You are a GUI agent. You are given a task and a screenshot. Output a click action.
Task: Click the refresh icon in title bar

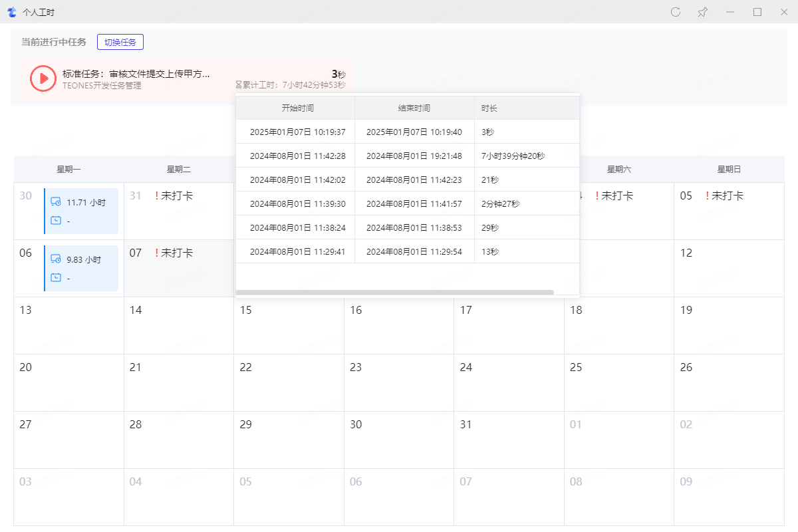pyautogui.click(x=676, y=12)
